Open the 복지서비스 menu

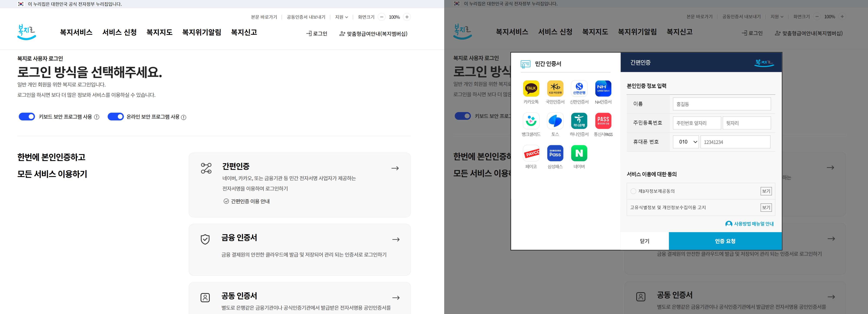coord(76,32)
